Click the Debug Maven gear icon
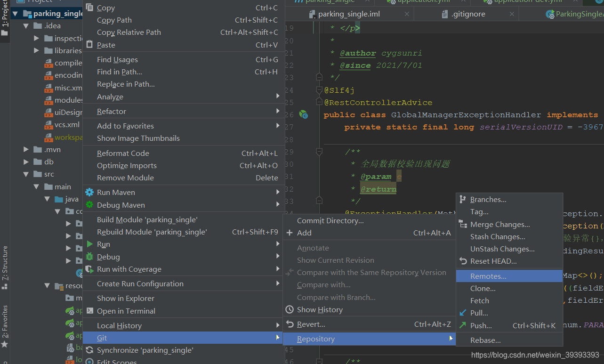This screenshot has height=364, width=604. [89, 205]
